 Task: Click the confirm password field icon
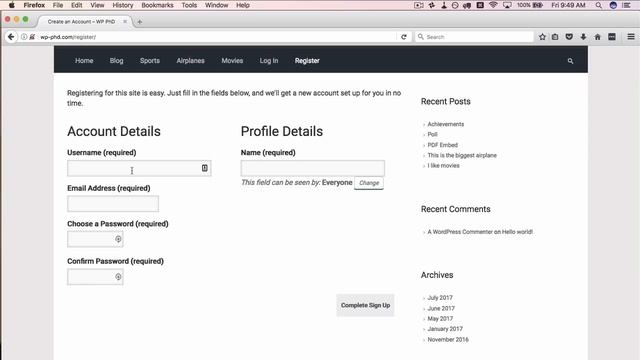tap(118, 277)
